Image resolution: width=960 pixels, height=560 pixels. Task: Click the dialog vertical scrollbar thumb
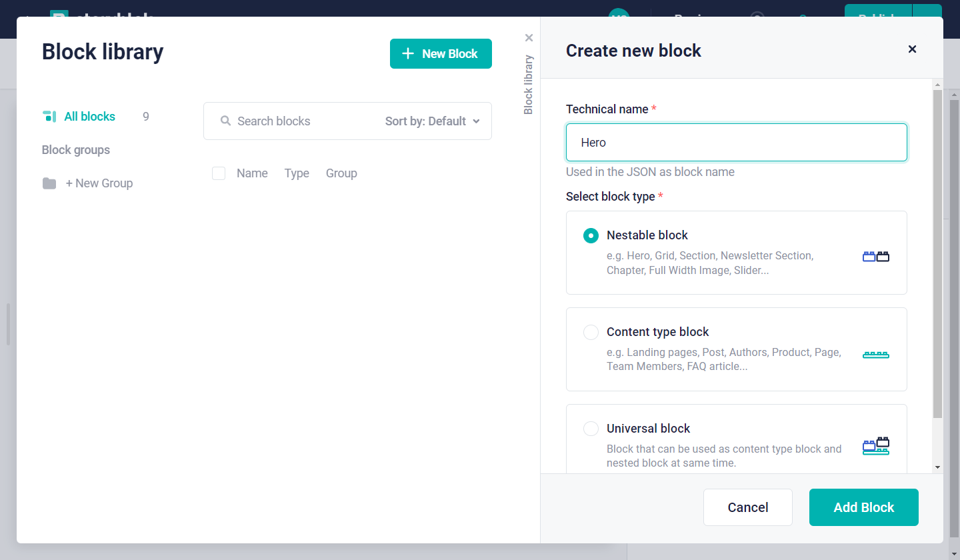[937, 253]
